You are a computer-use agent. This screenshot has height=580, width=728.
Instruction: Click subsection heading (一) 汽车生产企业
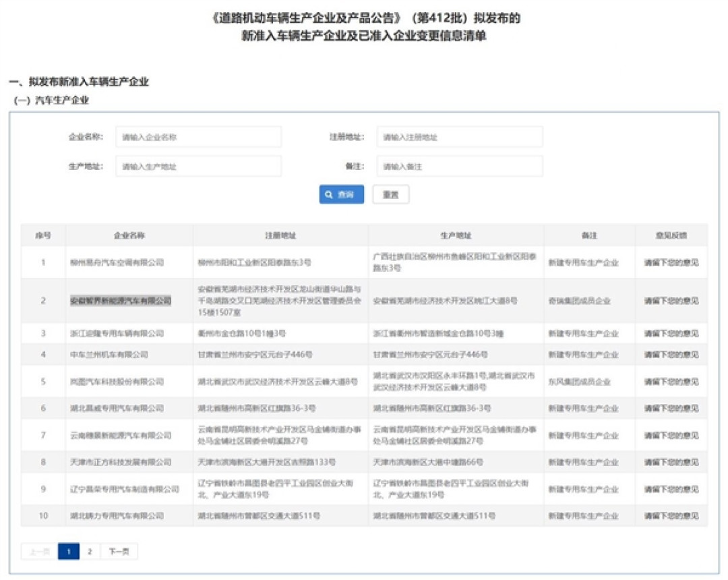click(51, 100)
